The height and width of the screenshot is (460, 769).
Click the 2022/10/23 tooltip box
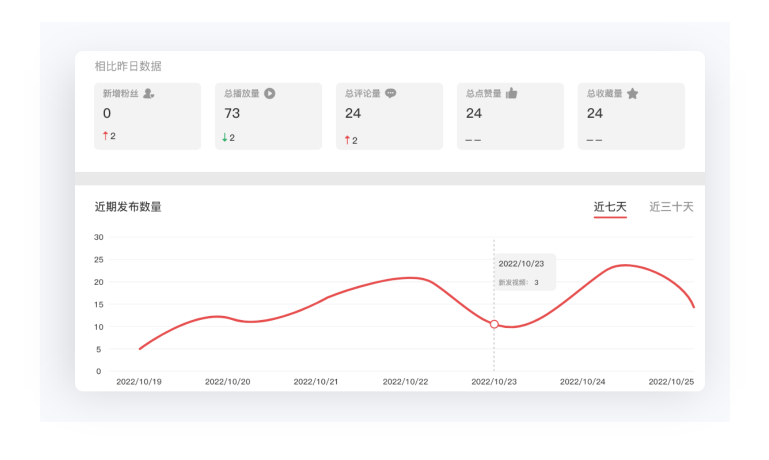[x=524, y=272]
